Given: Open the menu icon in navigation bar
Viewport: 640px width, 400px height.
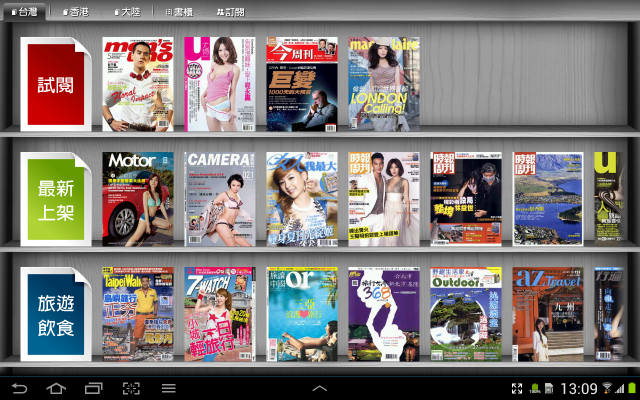Looking at the screenshot, I should point(169,388).
